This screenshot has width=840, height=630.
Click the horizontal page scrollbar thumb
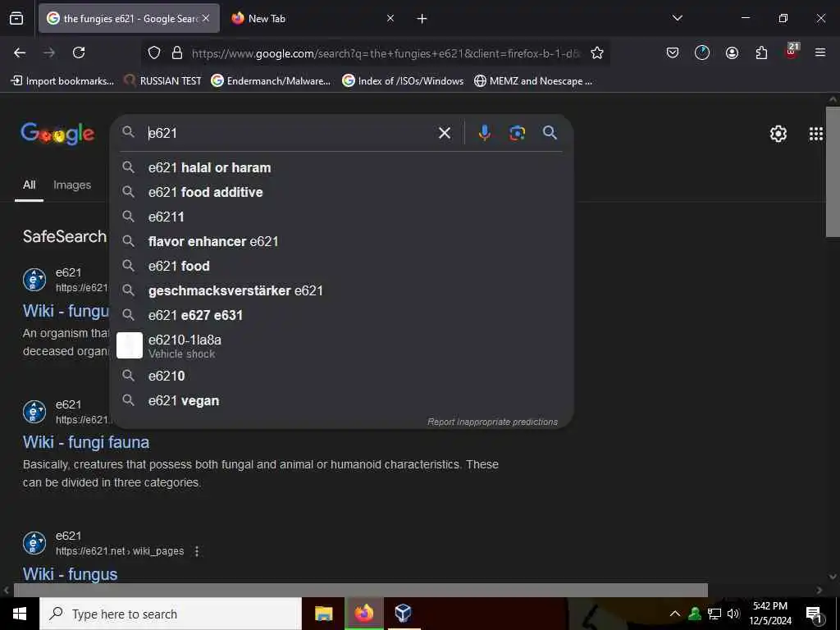361,590
